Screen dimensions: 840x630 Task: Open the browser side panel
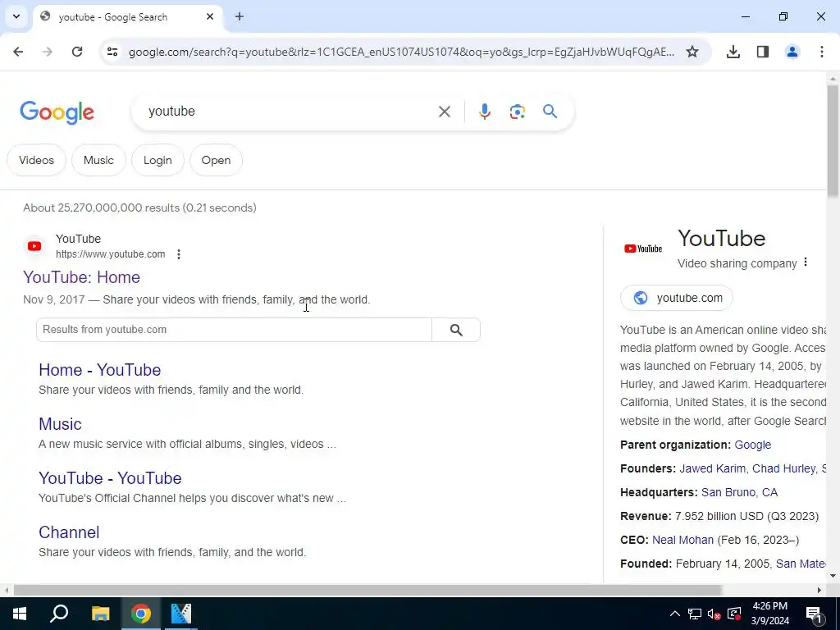coord(763,52)
